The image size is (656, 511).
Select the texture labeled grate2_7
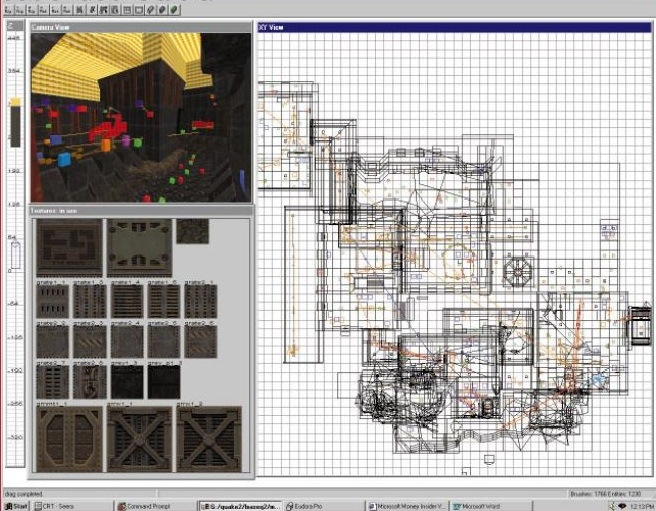53,382
